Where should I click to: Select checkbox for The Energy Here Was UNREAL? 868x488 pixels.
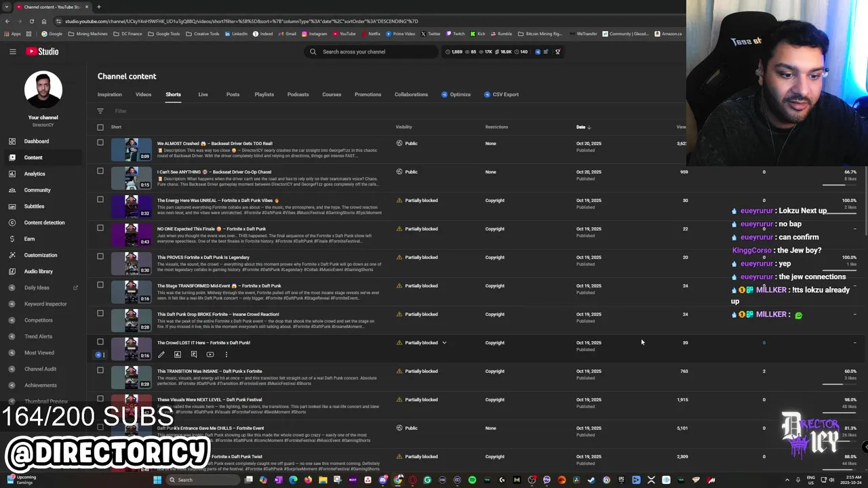tap(100, 199)
